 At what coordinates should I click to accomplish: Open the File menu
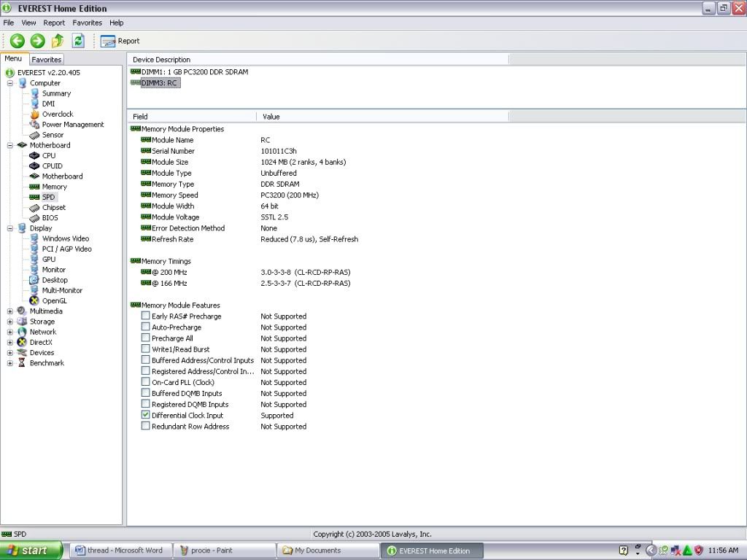[9, 23]
